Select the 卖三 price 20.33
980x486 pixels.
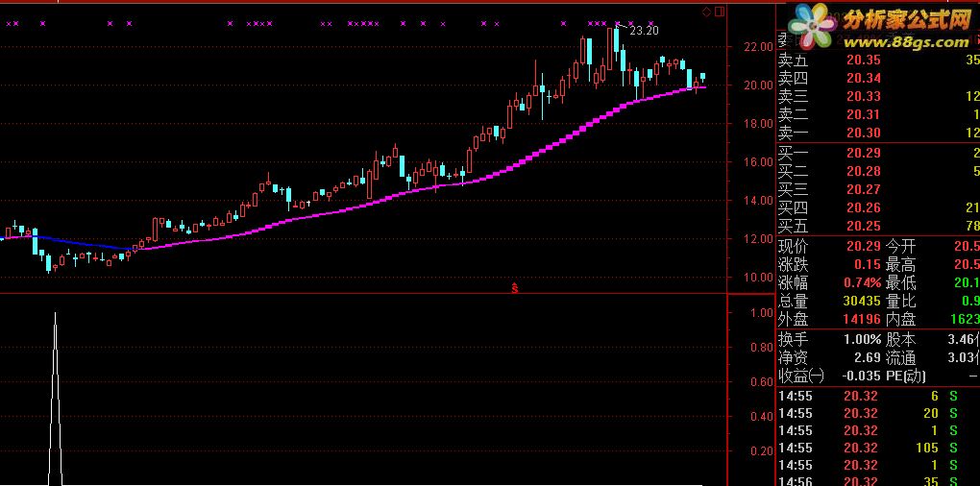point(863,96)
